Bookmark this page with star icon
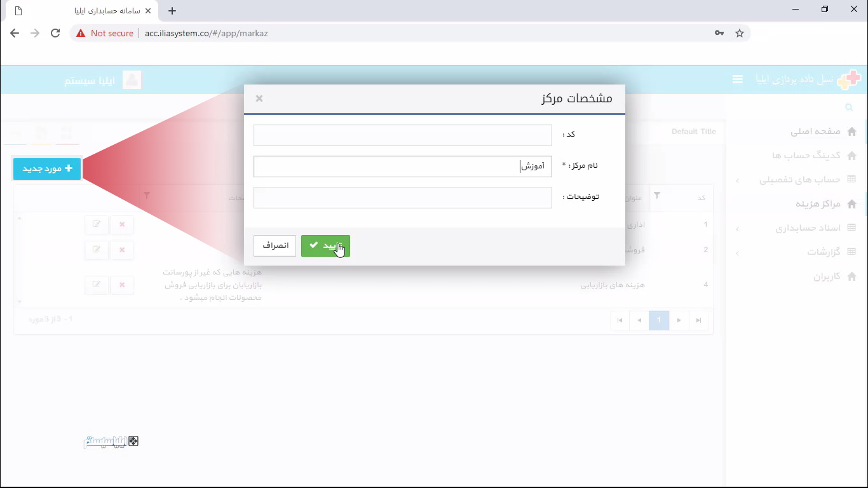The width and height of the screenshot is (868, 488). click(740, 33)
